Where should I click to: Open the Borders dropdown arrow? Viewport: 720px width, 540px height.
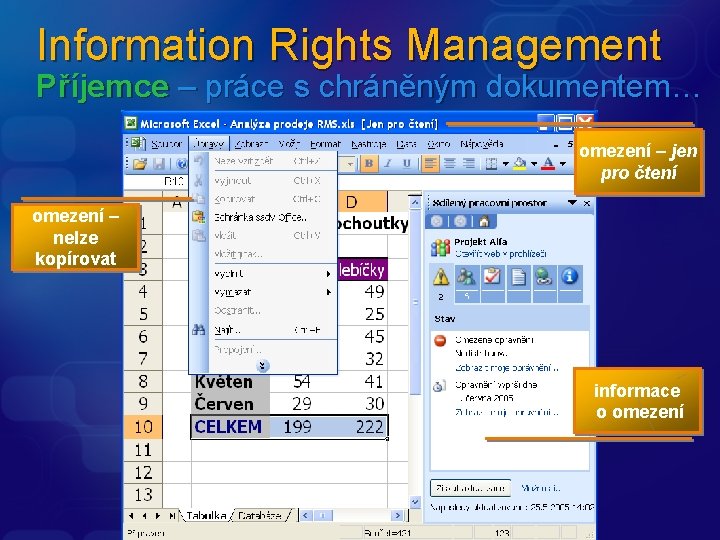506,164
